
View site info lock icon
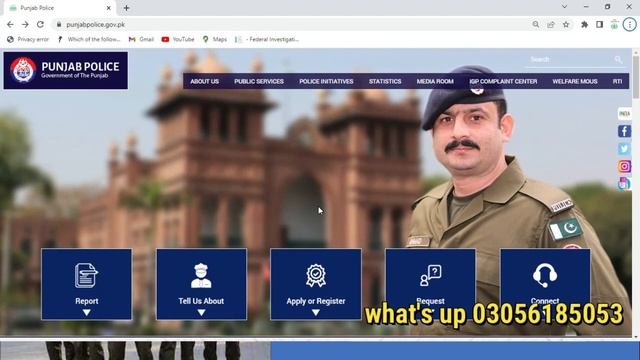(59, 24)
